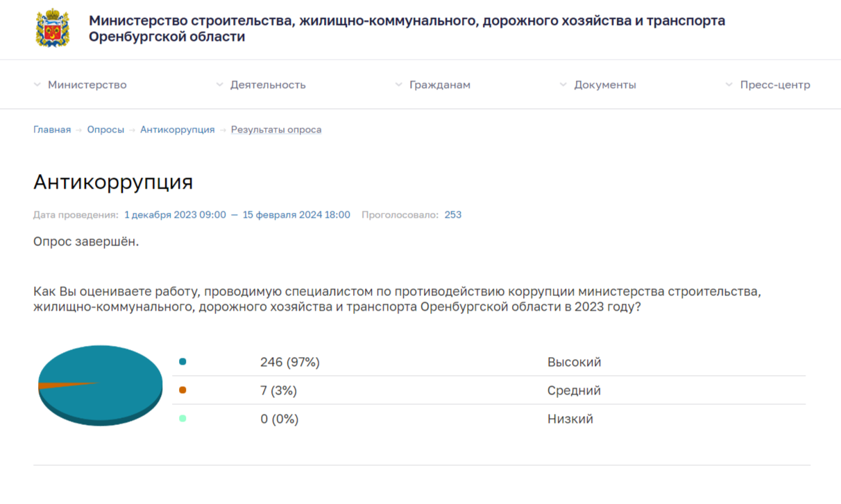Viewport: 841px width, 504px height.
Task: Click the Антикоррупция breadcrumb link
Action: tap(177, 130)
